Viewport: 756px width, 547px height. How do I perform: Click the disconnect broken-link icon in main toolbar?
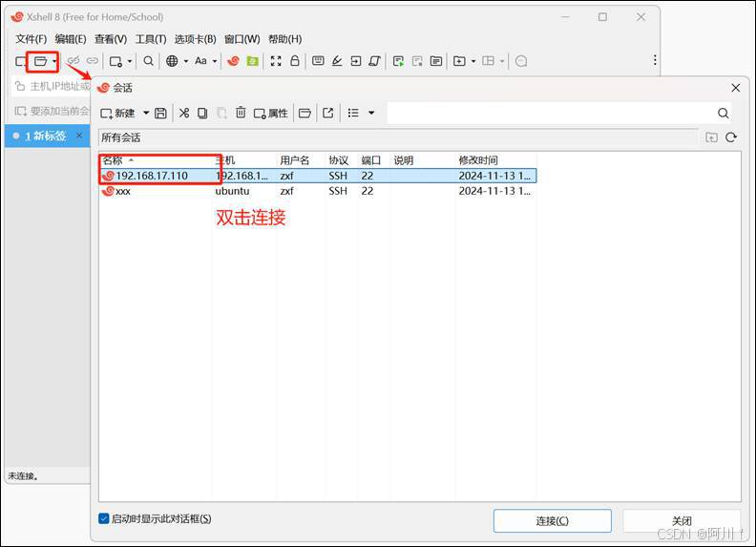point(73,61)
